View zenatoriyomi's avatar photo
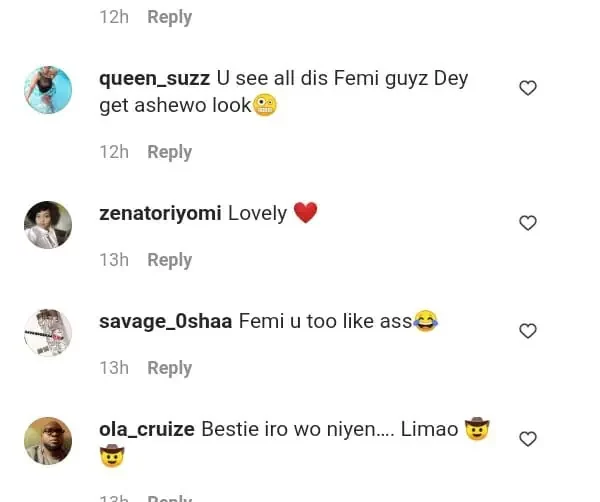Viewport: 600px width, 502px height. pyautogui.click(x=48, y=225)
